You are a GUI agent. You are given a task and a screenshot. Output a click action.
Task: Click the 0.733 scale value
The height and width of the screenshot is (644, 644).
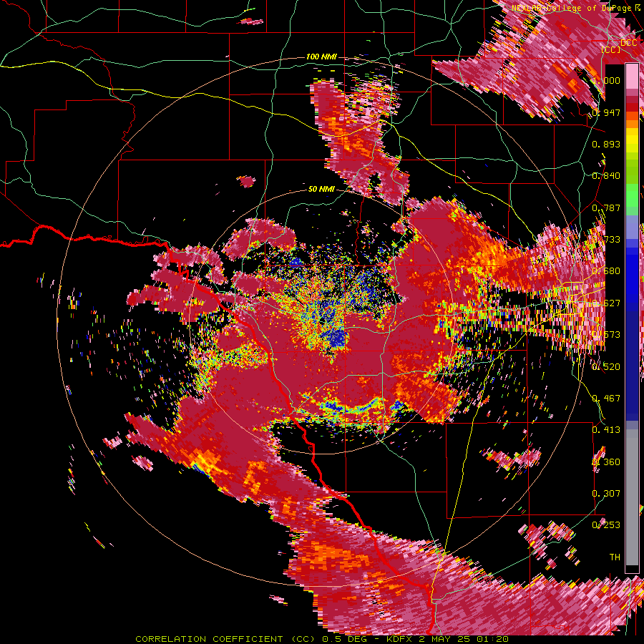tap(606, 240)
